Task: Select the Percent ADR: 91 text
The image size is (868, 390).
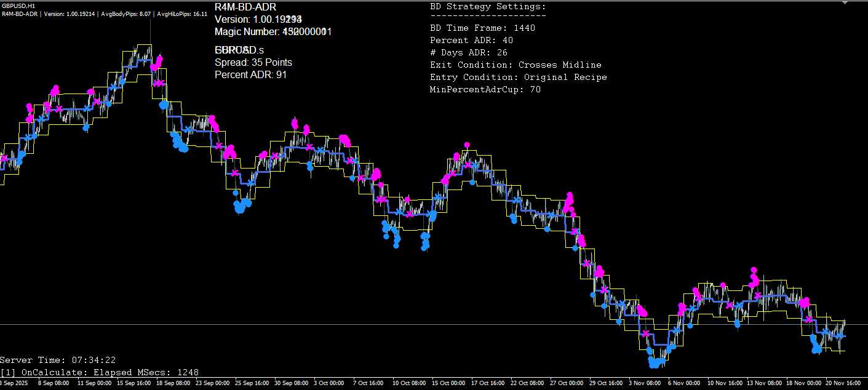Action: (x=250, y=74)
